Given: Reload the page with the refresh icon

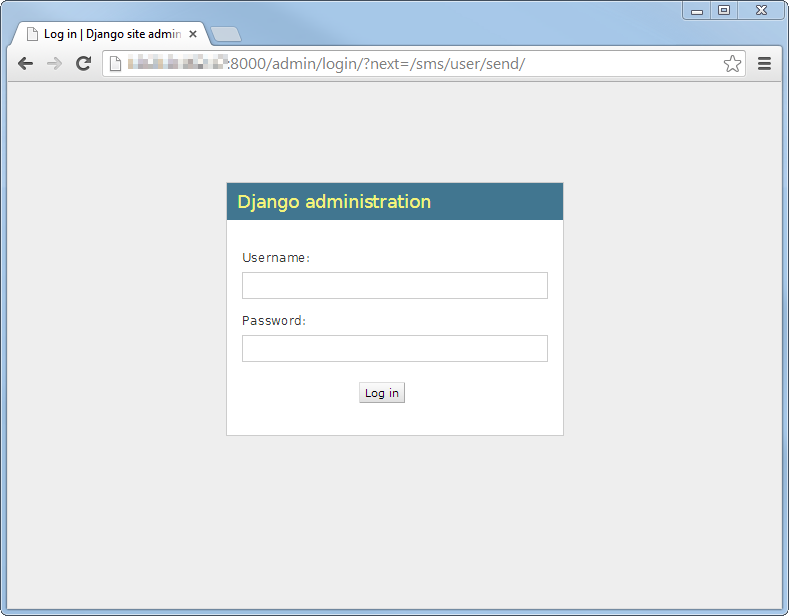Looking at the screenshot, I should [84, 63].
